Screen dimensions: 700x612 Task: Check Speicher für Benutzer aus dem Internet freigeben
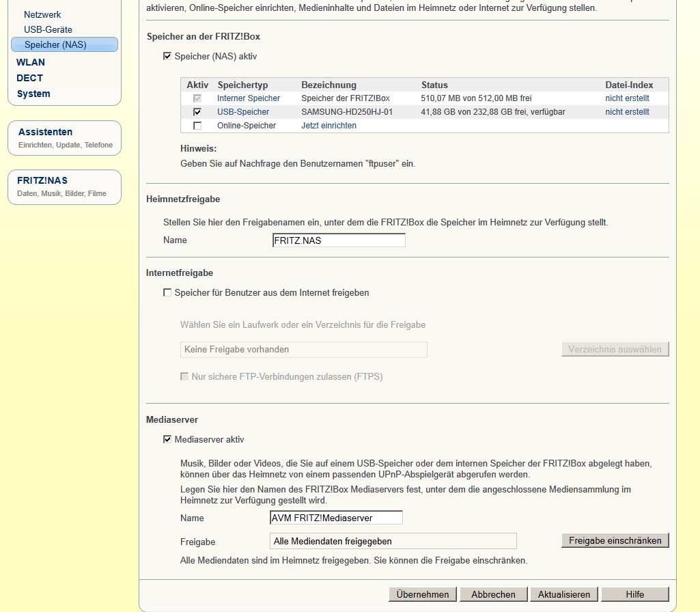click(x=167, y=292)
